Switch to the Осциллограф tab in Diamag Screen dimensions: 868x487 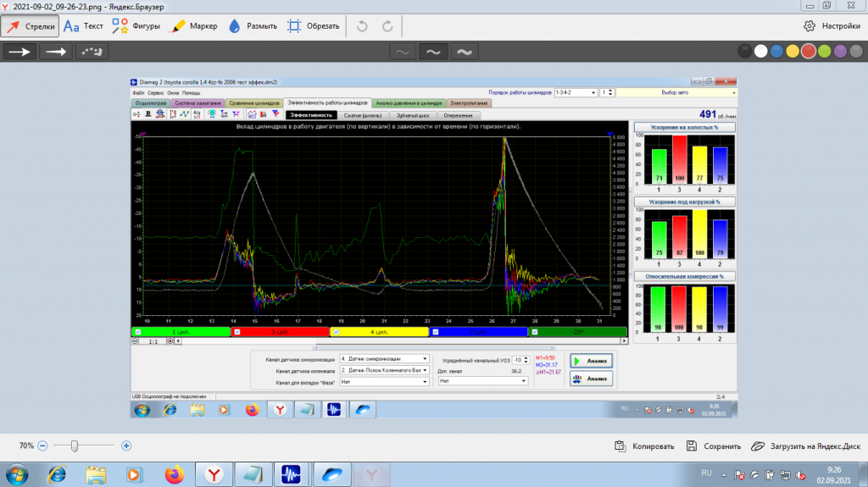(x=151, y=103)
